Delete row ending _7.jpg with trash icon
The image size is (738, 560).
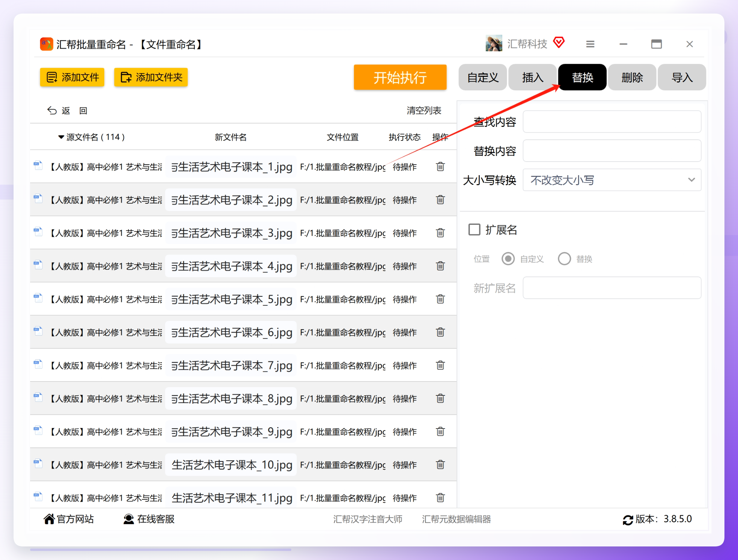pyautogui.click(x=440, y=365)
